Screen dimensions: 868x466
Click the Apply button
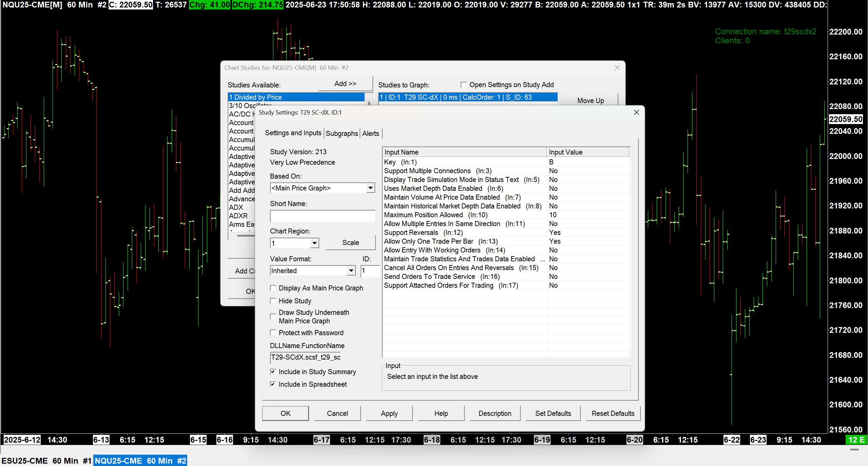389,413
